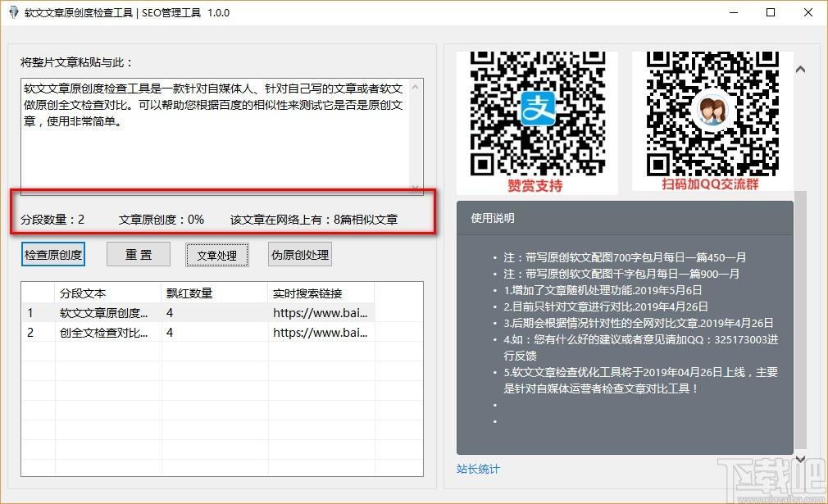Run 伪原创处理 on the article
828x504 pixels.
(x=300, y=255)
